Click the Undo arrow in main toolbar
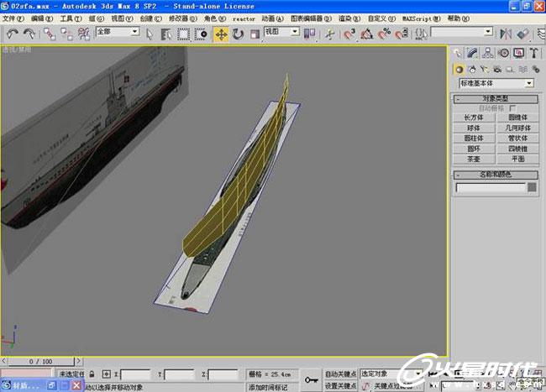Screen dimensions: 546x392 click(13, 34)
